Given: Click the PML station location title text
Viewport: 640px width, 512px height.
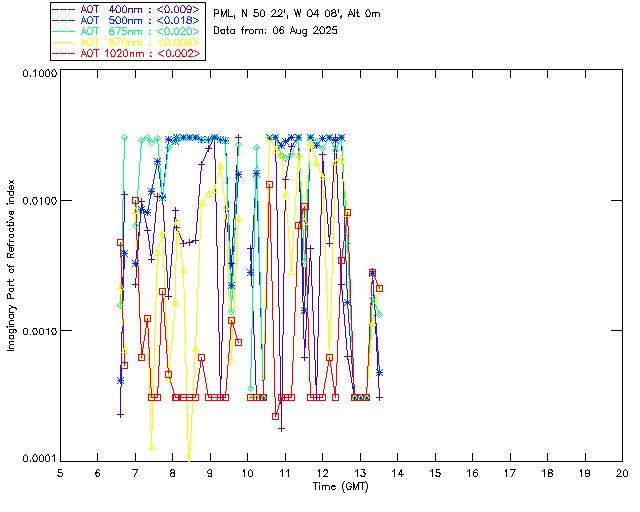Looking at the screenshot, I should click(297, 14).
